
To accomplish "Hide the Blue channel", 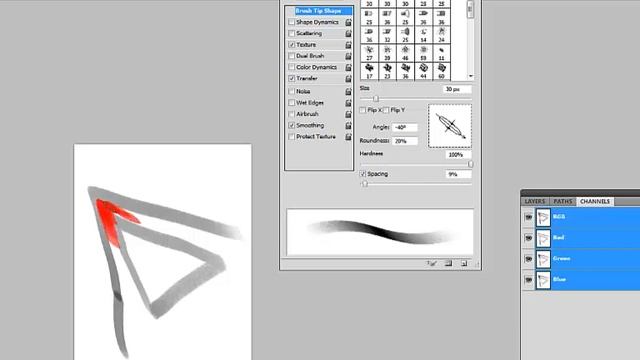I will (x=529, y=280).
